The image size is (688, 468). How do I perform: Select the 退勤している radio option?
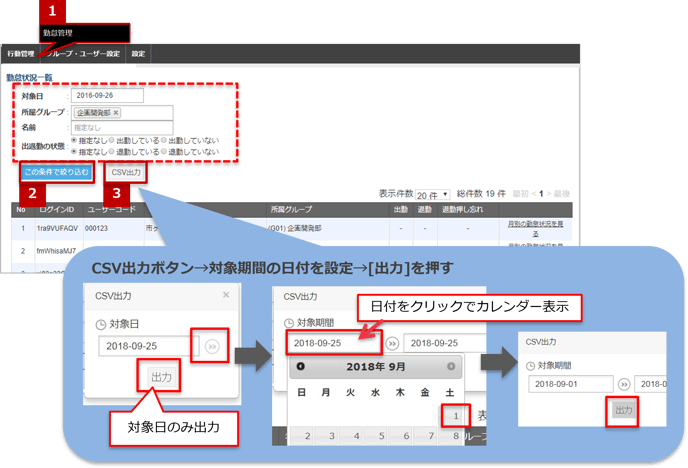[x=111, y=151]
